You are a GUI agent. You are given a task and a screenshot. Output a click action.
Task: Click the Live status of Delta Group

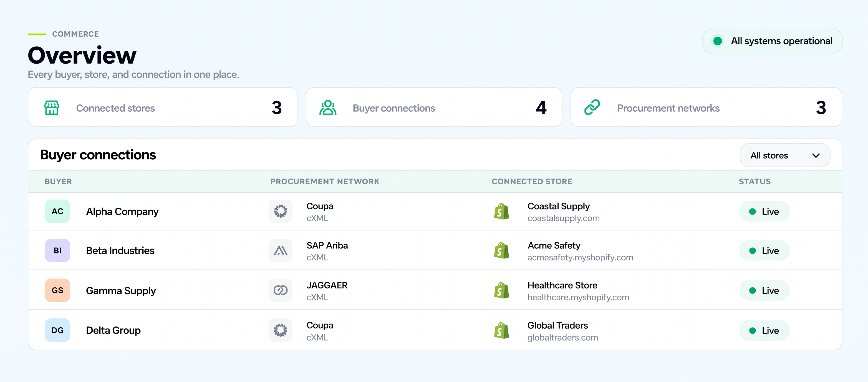(764, 331)
